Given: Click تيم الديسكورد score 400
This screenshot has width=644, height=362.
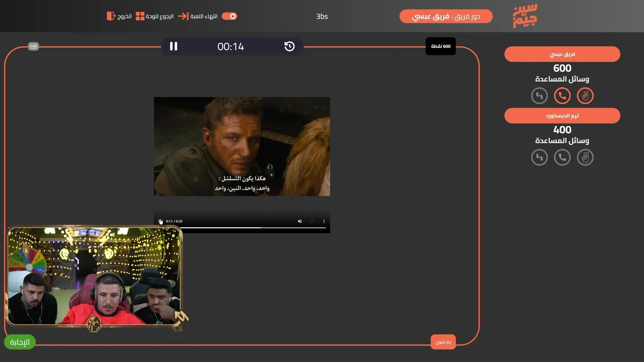Looking at the screenshot, I should tap(562, 130).
